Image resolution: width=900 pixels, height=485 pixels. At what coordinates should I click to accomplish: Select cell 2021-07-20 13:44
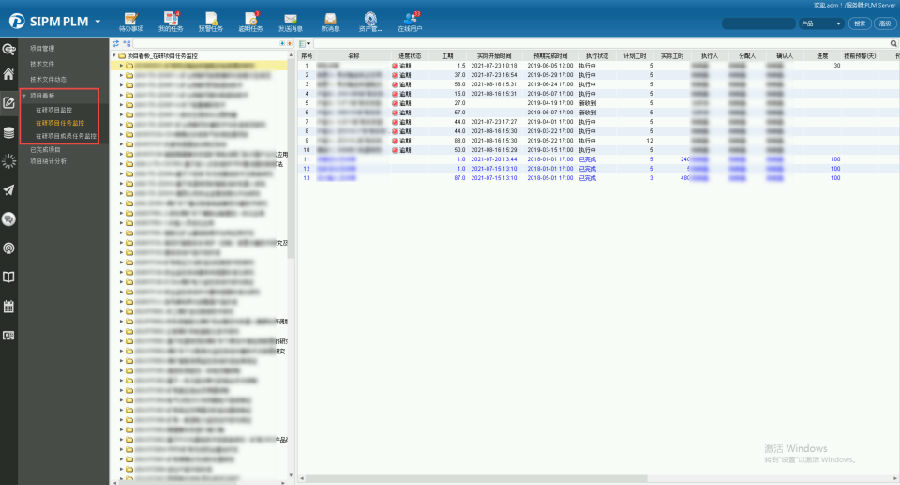click(494, 160)
